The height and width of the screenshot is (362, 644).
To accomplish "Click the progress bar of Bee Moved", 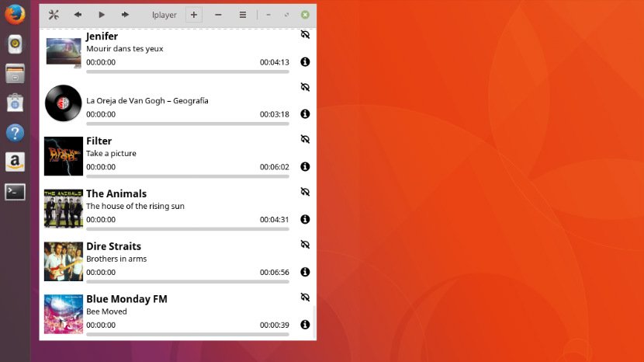I will tap(188, 335).
